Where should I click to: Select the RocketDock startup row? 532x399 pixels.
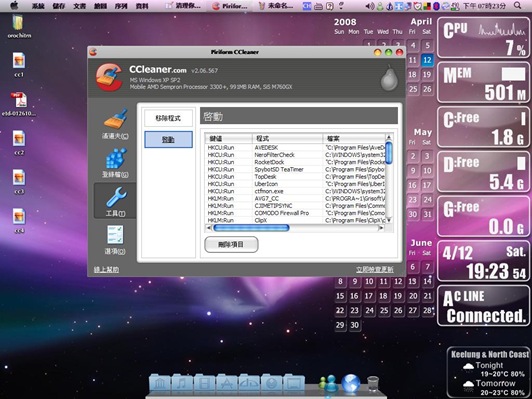[295, 162]
